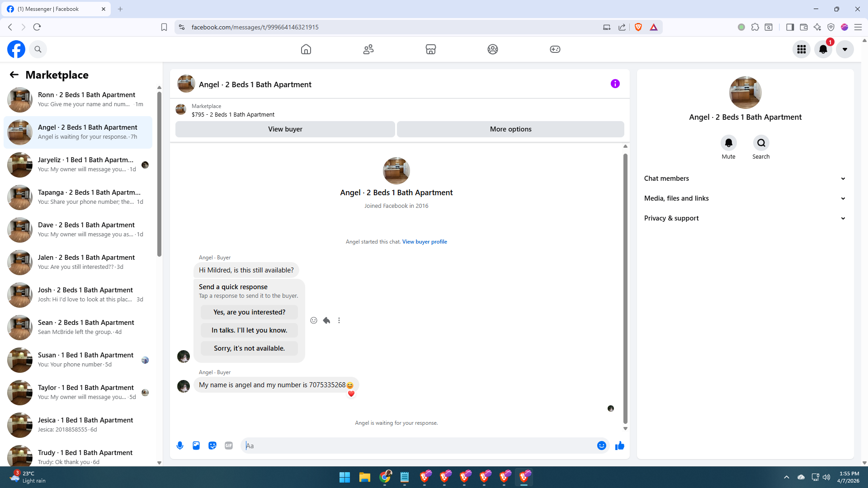Image resolution: width=868 pixels, height=488 pixels.
Task: Open browser extensions puzzle icon
Action: (755, 27)
